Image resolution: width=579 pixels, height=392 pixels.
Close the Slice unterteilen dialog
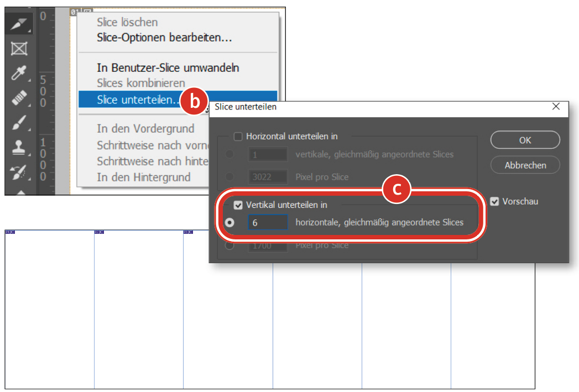pos(556,107)
